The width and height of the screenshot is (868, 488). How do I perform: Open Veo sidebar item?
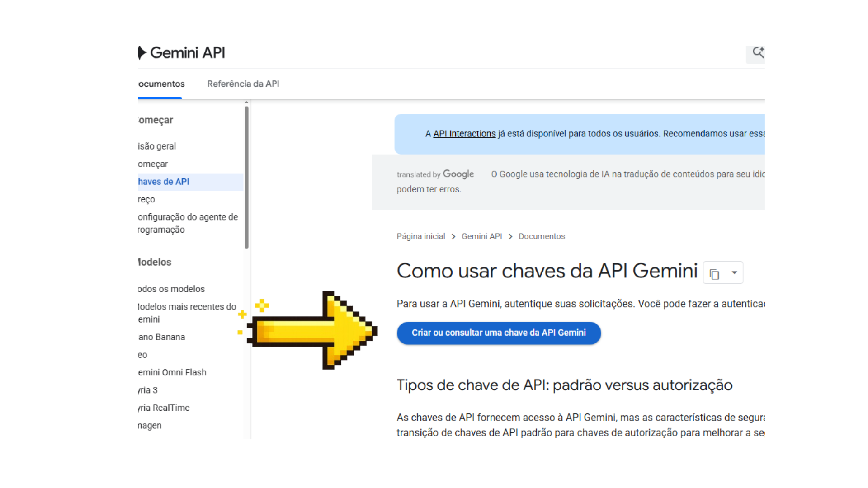[142, 355]
